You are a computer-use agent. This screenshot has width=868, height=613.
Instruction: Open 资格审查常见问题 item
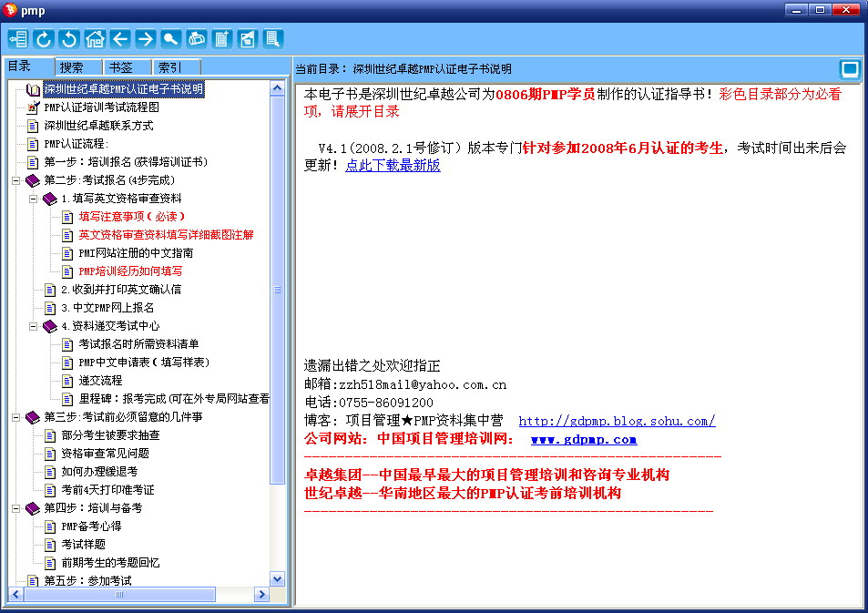pyautogui.click(x=105, y=454)
